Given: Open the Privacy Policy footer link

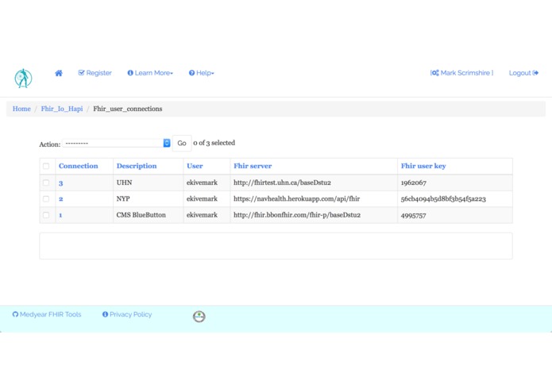Looking at the screenshot, I should [x=127, y=314].
